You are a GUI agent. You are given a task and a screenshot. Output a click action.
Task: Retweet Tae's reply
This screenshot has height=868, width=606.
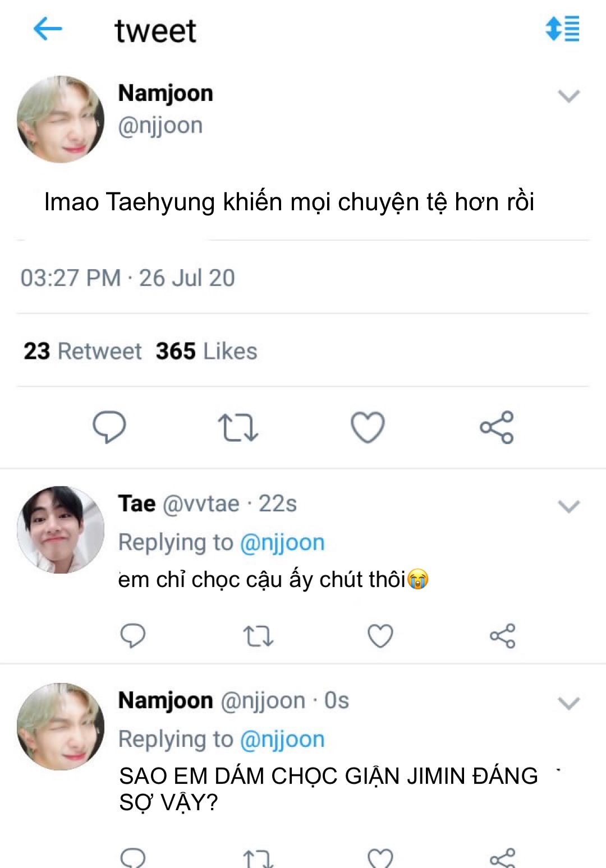point(258,636)
